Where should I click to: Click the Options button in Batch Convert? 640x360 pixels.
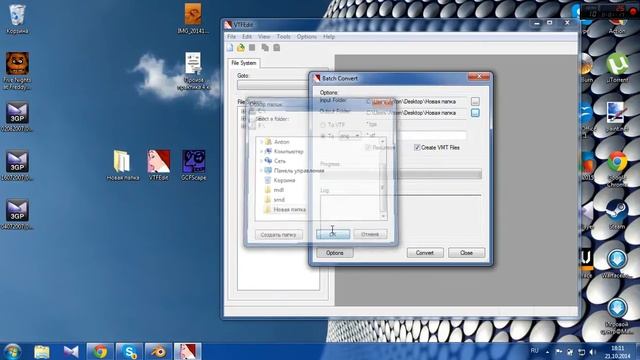click(335, 253)
